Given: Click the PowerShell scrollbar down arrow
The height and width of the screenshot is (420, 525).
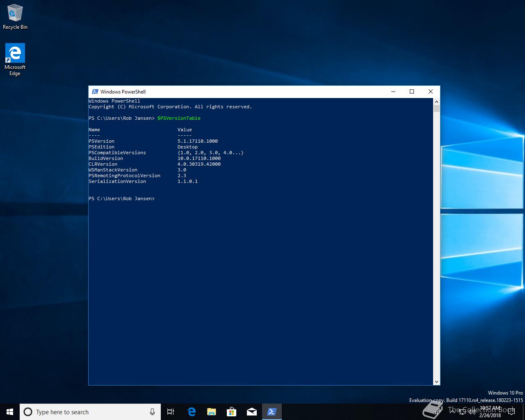Looking at the screenshot, I should 436,381.
